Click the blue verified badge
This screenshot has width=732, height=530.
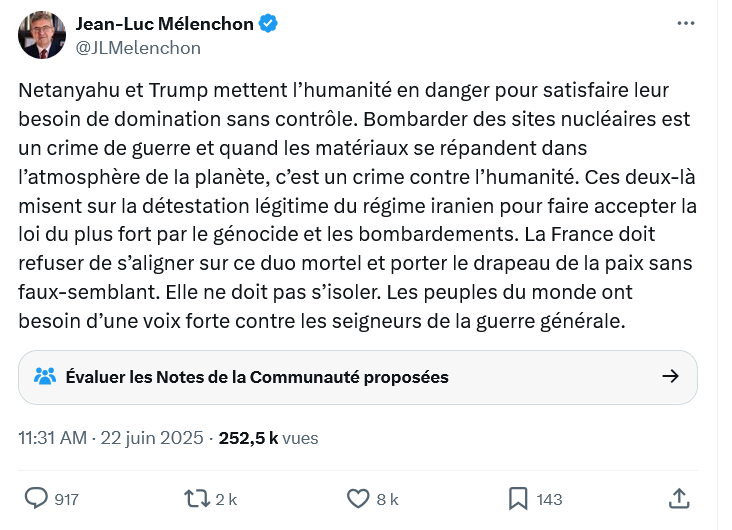coord(269,24)
